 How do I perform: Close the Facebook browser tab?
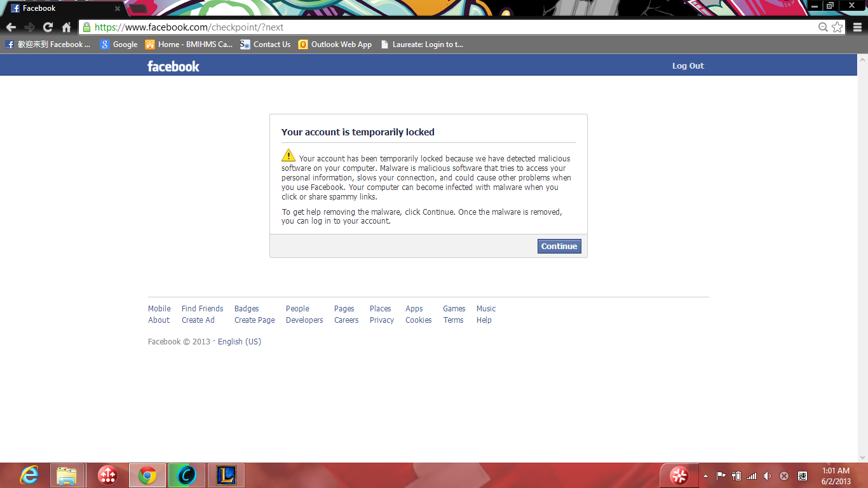click(x=118, y=9)
